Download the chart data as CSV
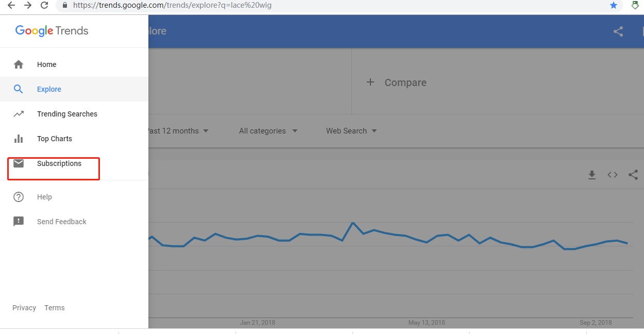The image size is (644, 334). pos(592,175)
